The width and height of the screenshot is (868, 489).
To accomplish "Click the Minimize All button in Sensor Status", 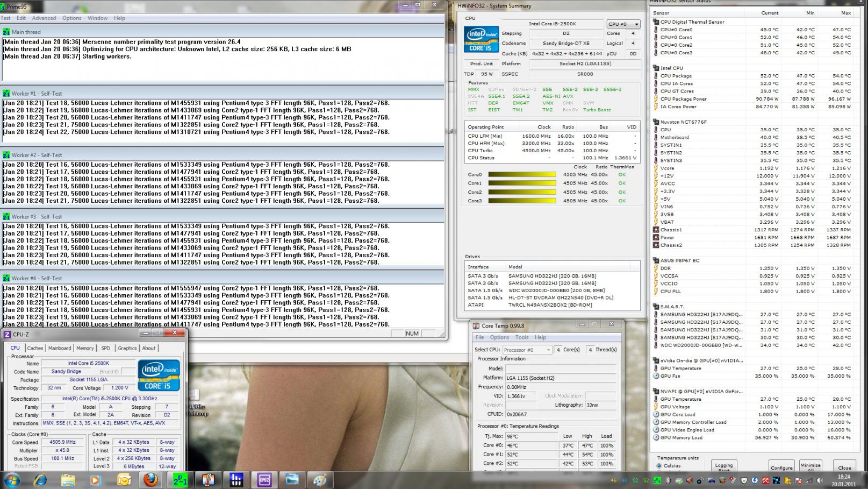I will 810,466.
